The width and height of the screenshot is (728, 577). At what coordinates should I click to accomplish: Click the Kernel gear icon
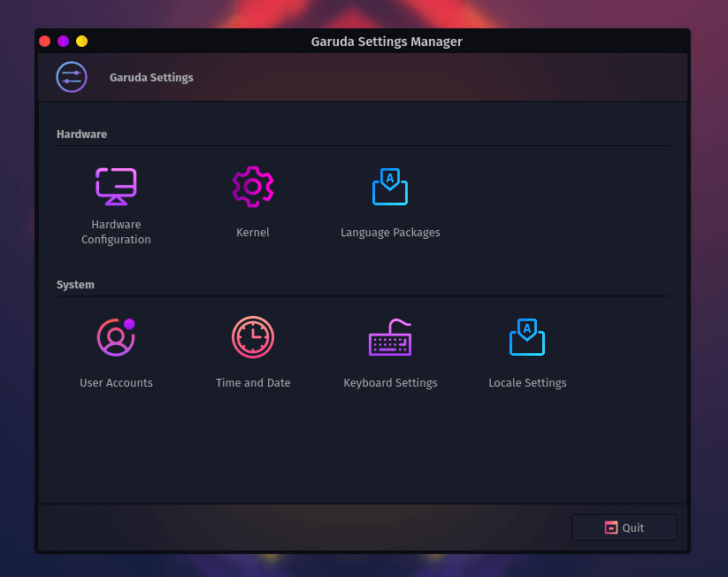click(253, 186)
